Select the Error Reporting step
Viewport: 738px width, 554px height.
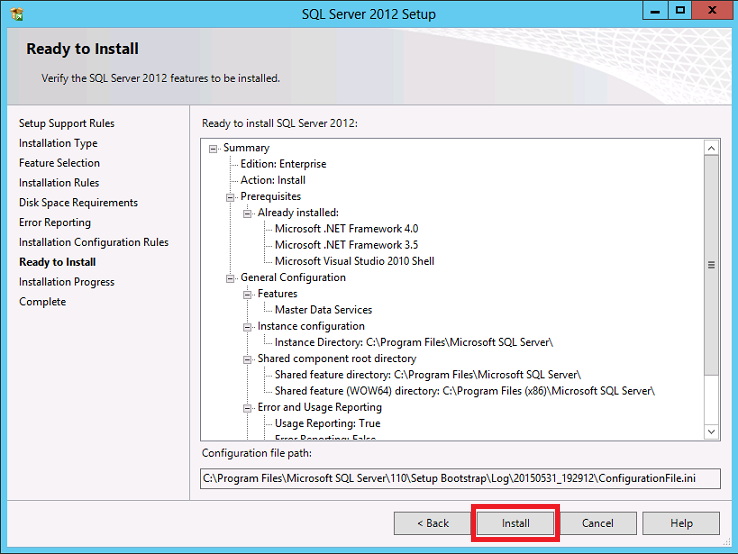click(55, 222)
